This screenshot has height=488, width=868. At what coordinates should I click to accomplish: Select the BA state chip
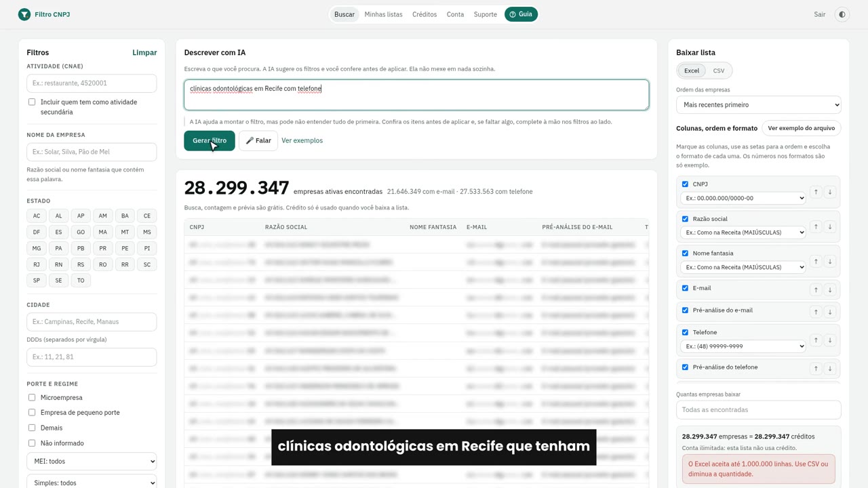tap(125, 216)
